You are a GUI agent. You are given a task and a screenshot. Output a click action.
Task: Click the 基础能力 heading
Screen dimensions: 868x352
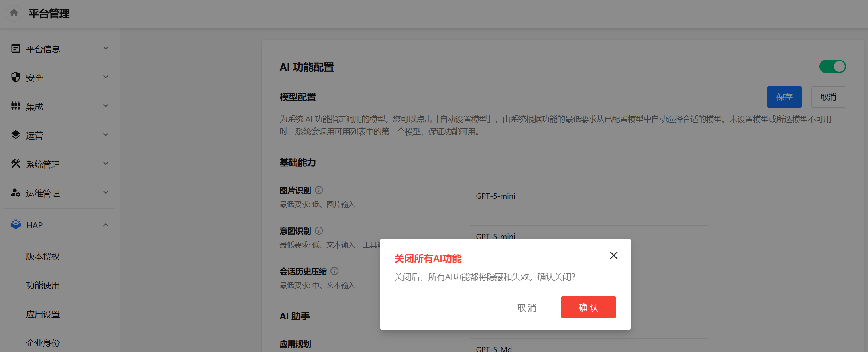(297, 162)
